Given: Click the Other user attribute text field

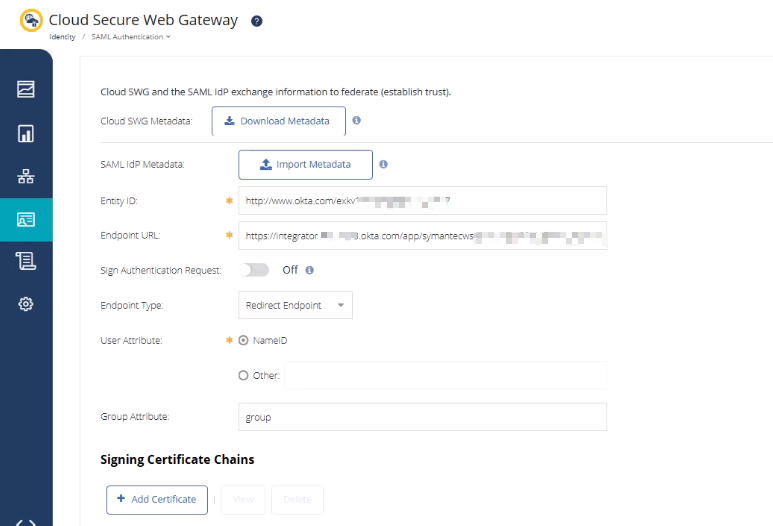Looking at the screenshot, I should coord(445,375).
